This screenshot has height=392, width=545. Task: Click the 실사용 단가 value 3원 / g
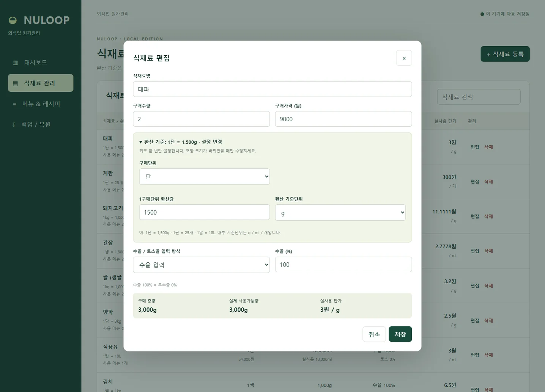coord(330,310)
